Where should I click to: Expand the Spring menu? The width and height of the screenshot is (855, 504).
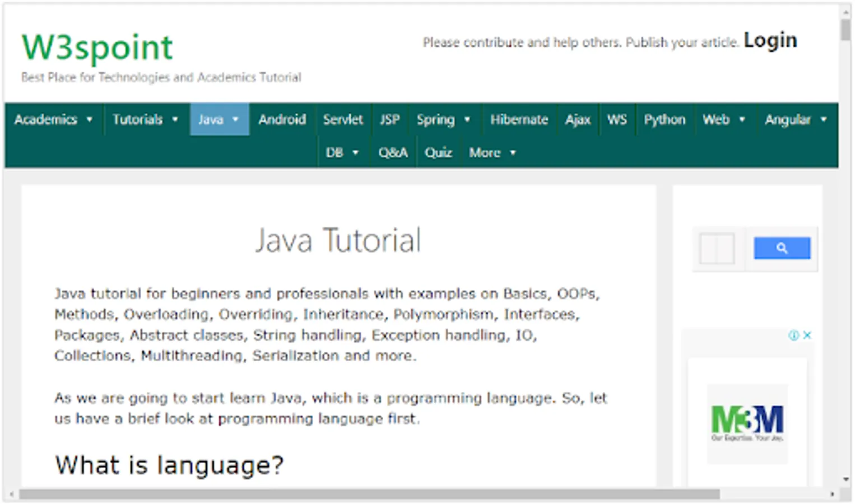pyautogui.click(x=444, y=119)
